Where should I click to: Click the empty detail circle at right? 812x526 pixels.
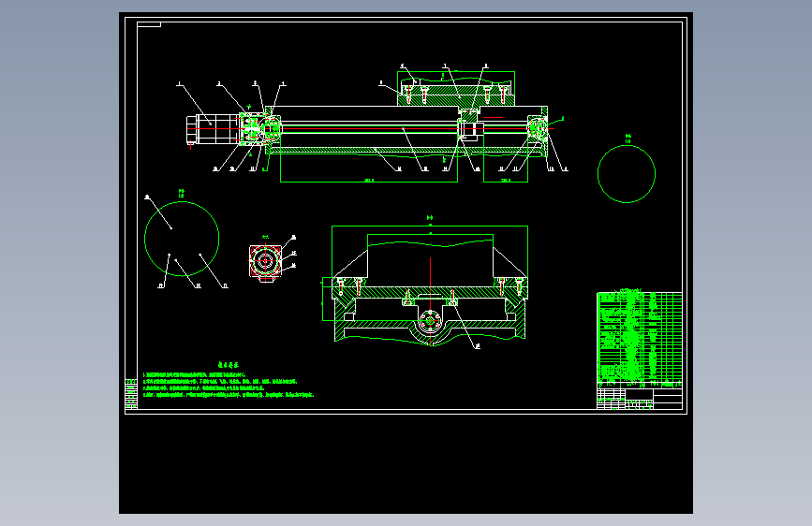tap(626, 174)
